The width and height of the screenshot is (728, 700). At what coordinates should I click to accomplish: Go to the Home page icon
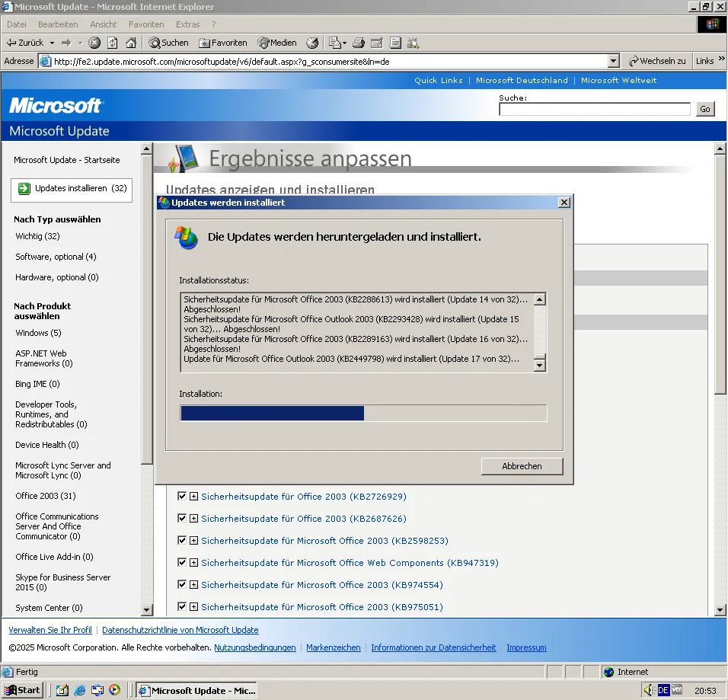coord(131,43)
